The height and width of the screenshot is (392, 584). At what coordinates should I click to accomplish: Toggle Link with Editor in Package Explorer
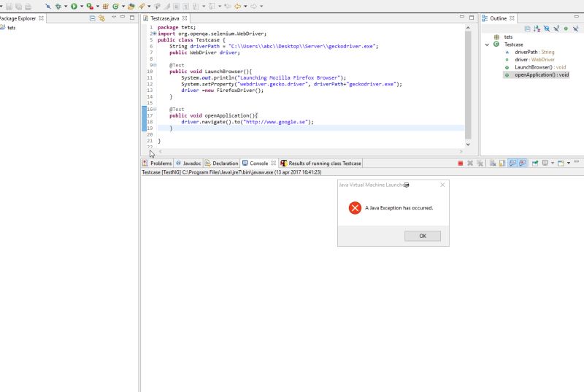pos(101,18)
